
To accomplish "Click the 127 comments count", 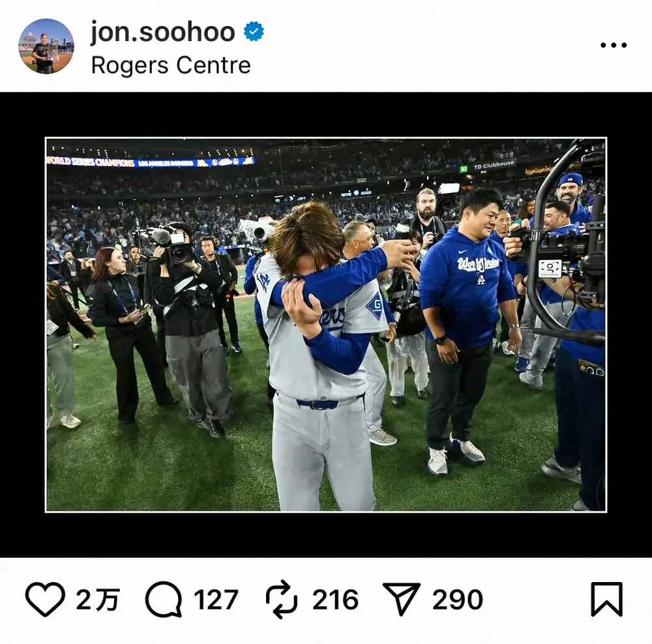I will click(x=215, y=600).
